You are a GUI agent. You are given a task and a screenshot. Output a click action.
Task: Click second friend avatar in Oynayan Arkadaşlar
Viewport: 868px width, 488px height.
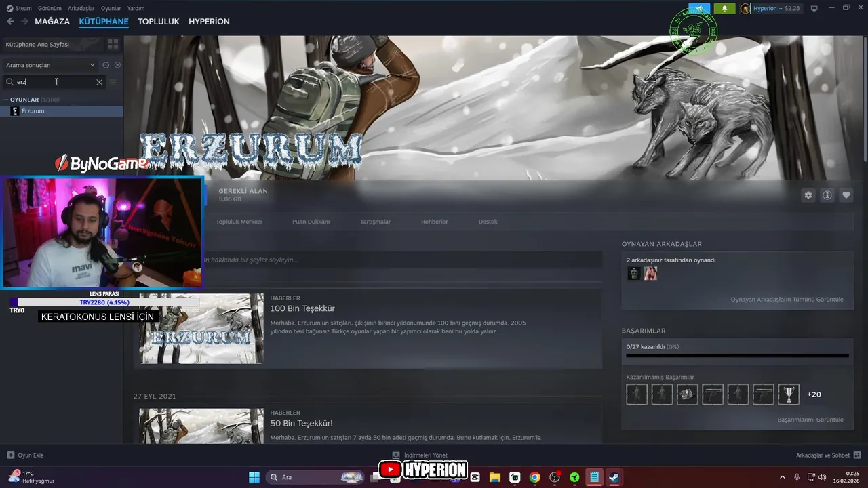[x=650, y=273]
